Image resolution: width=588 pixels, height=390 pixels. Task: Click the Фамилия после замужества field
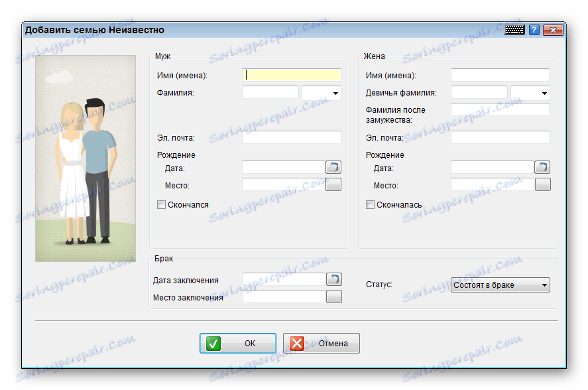pos(500,109)
